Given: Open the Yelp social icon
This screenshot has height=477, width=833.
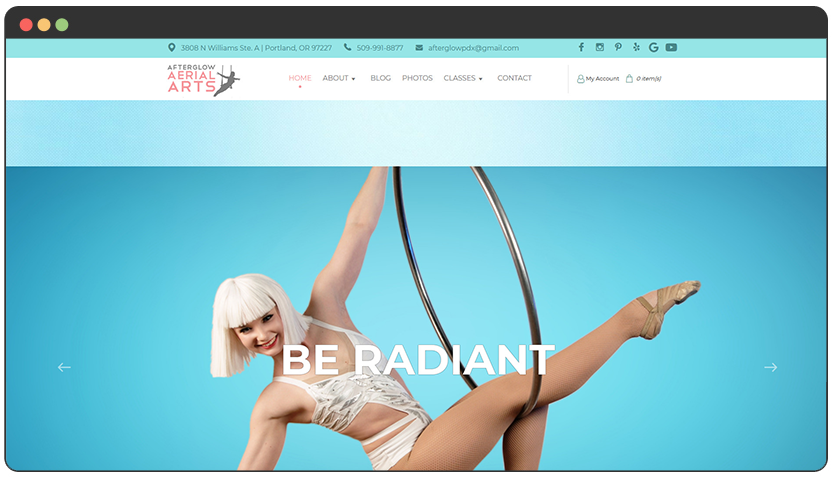Looking at the screenshot, I should pos(636,47).
